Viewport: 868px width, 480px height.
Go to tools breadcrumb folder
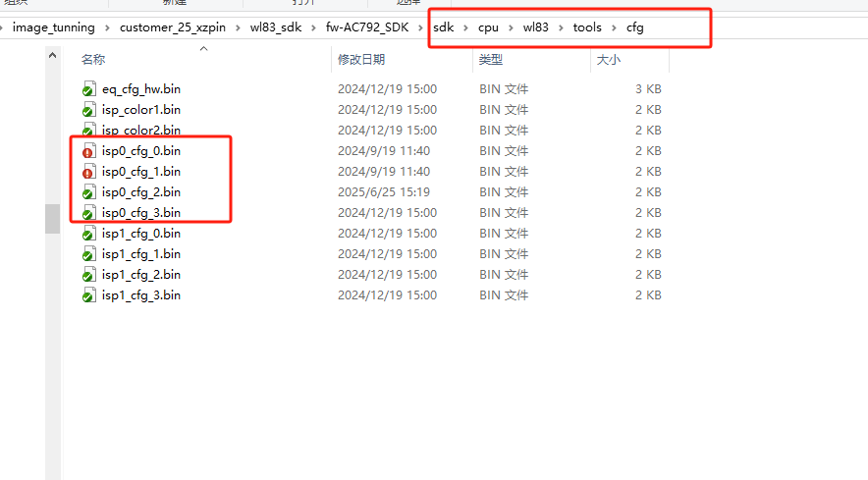[x=587, y=27]
